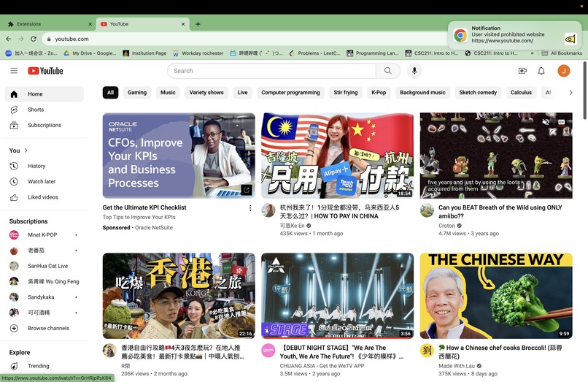Select the K-Pop filter chip
Viewport: 588px width, 382px height.
[x=379, y=93]
